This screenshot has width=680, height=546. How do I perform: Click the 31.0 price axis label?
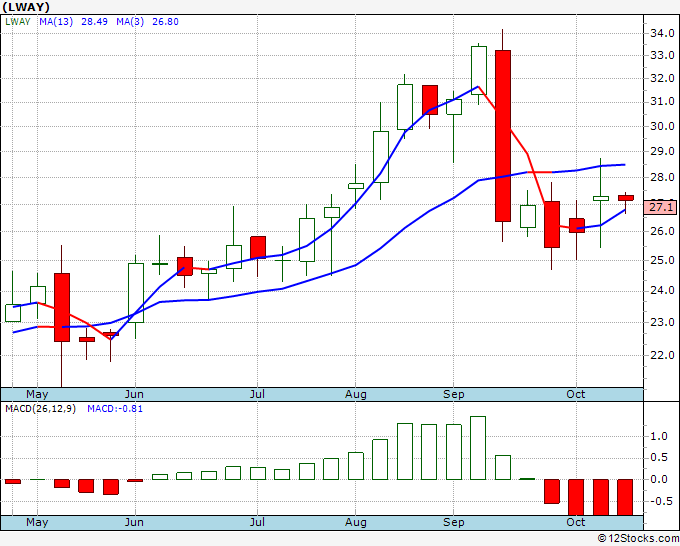pos(662,101)
